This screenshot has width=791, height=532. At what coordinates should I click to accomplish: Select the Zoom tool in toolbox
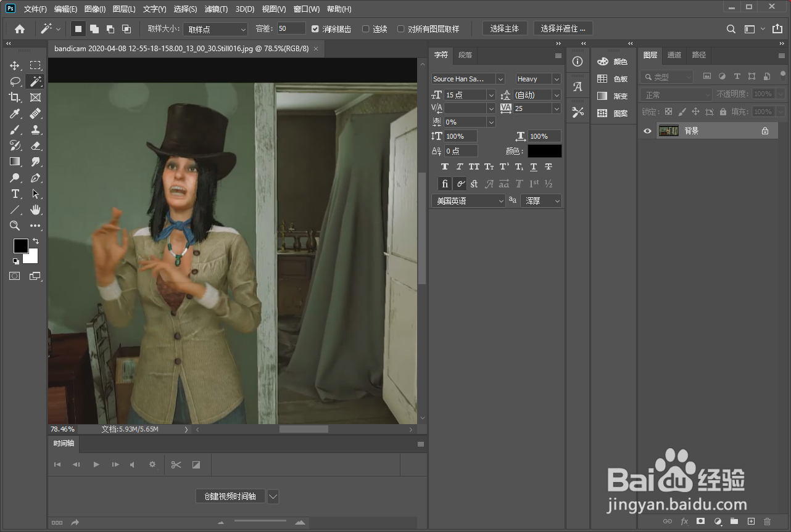click(15, 226)
